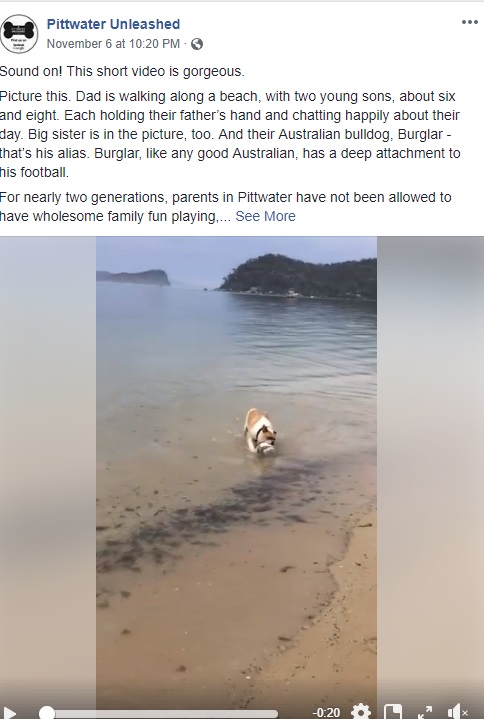This screenshot has width=484, height=719.
Task: Open the post options three-dots menu
Action: point(469,22)
